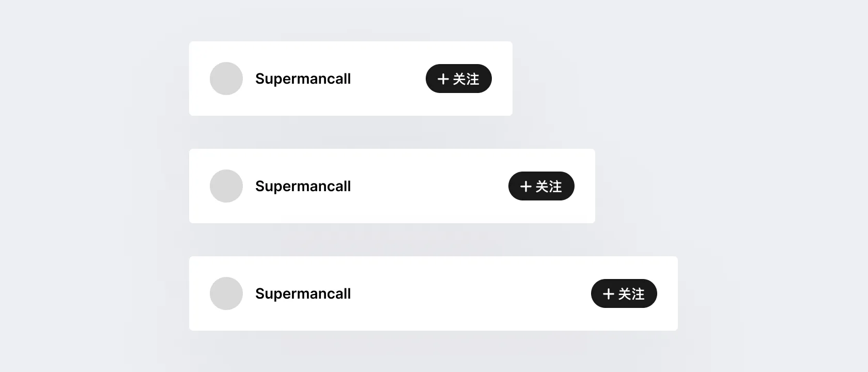868x372 pixels.
Task: Click the avatar in the middle card
Action: (x=226, y=186)
